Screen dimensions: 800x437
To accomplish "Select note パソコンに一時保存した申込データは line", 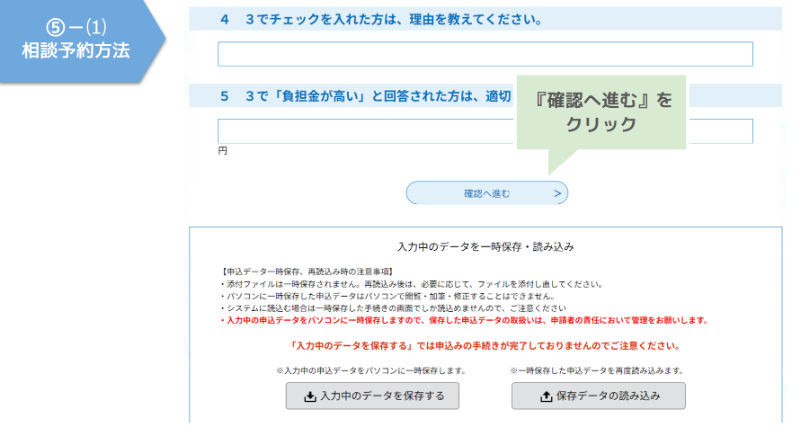I will (388, 296).
